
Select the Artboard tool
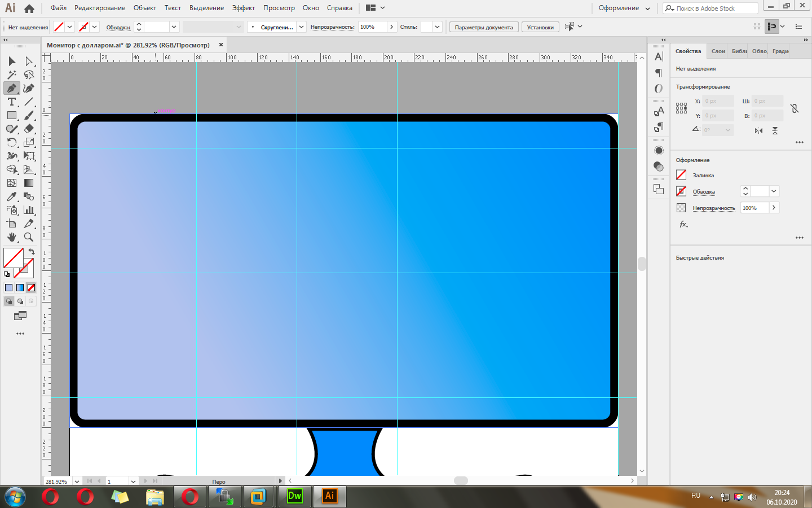(12, 224)
